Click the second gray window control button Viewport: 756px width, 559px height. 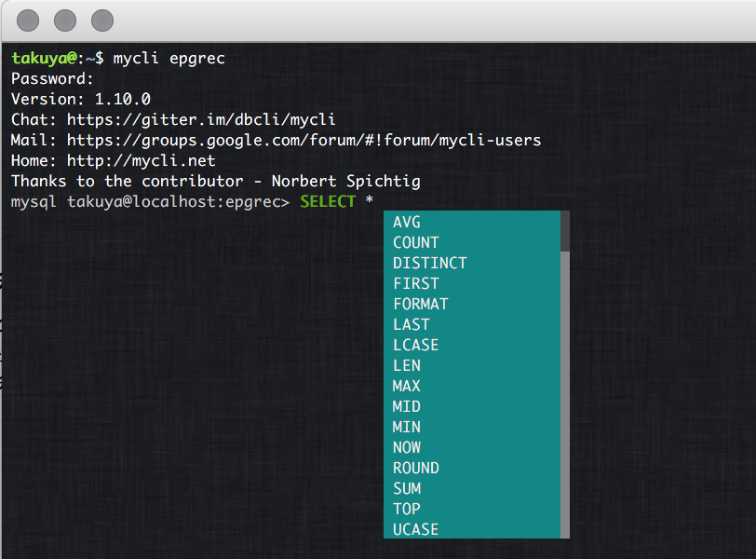tap(65, 20)
